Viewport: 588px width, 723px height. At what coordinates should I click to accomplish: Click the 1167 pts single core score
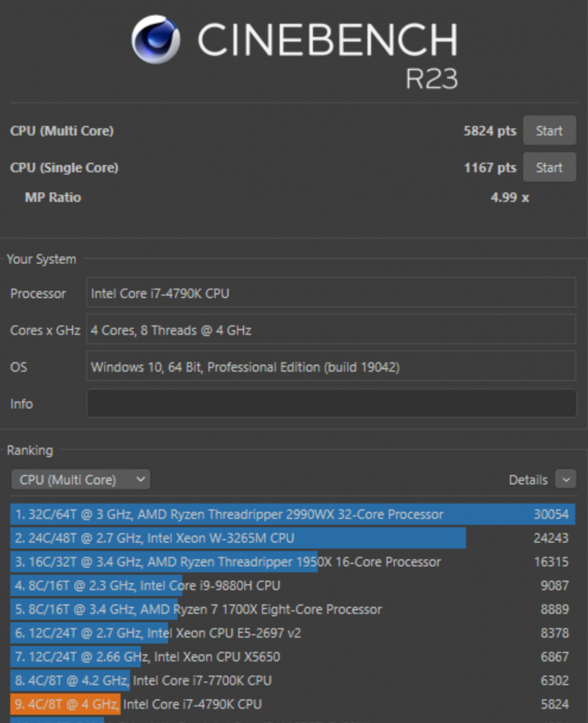point(490,167)
